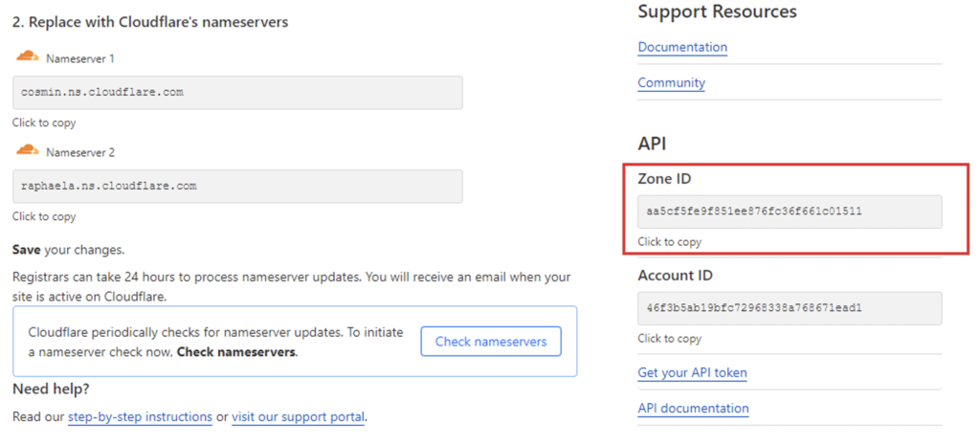
Task: Click the bold 'Check nameservers.' text in notice
Action: [x=237, y=352]
